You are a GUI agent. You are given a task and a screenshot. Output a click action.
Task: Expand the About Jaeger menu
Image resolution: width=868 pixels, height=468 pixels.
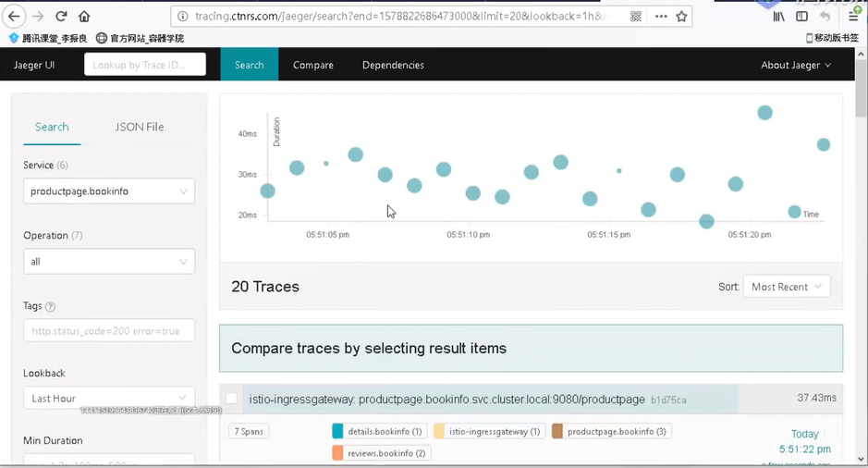(x=796, y=65)
